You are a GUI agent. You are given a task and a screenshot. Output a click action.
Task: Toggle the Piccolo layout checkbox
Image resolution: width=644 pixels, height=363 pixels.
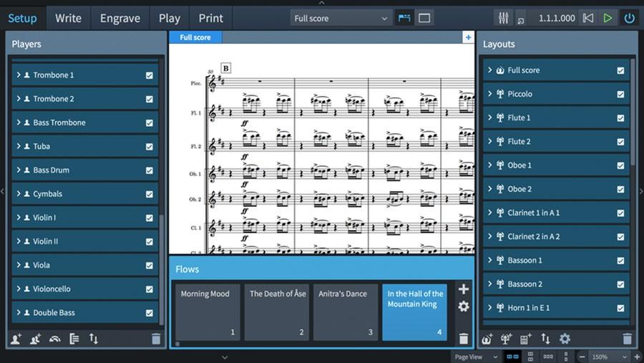pyautogui.click(x=620, y=94)
